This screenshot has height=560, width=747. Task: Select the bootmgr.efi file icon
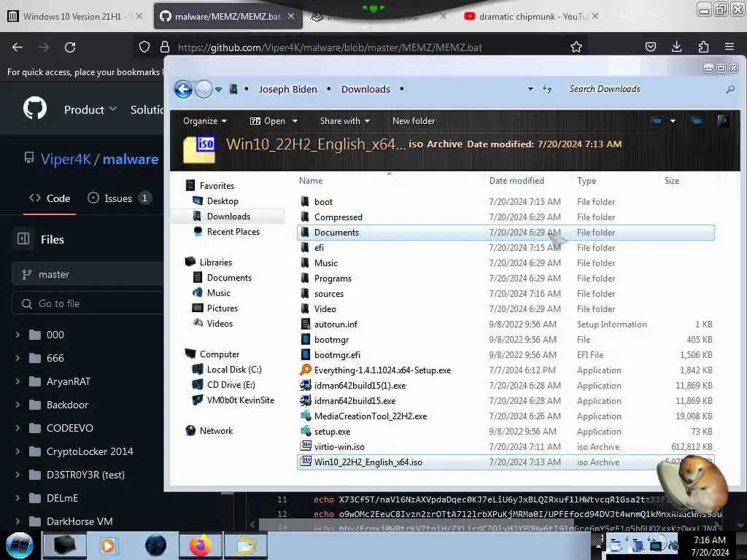tap(306, 355)
